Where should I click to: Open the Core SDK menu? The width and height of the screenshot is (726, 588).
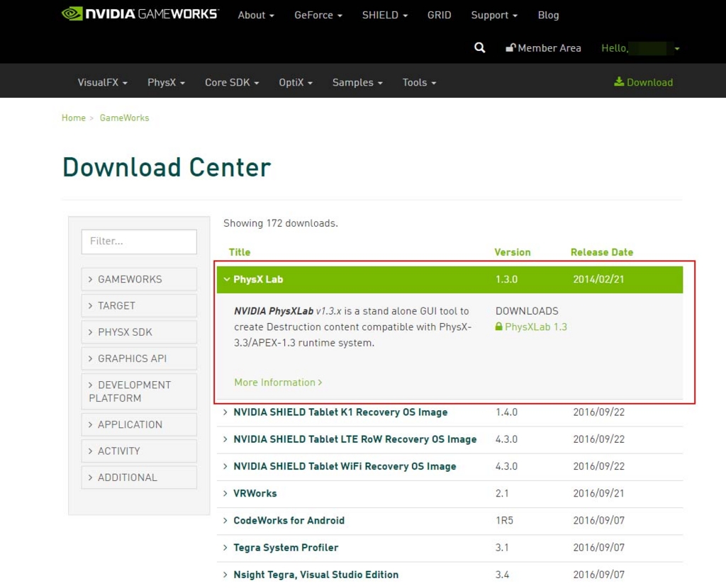(x=232, y=82)
